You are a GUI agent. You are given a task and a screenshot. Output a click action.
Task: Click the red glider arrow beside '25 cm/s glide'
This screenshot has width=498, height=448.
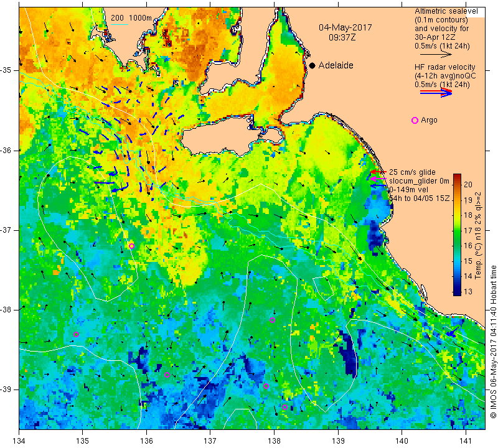point(378,172)
